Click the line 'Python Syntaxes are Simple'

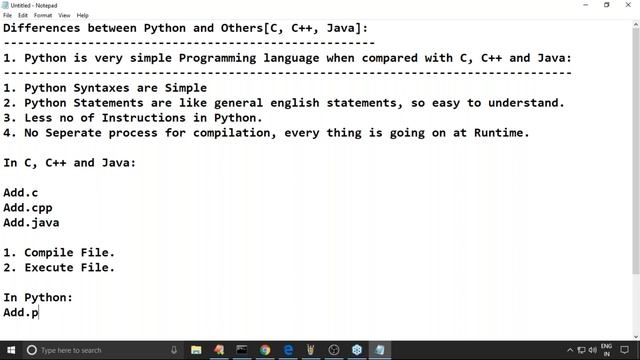[105, 88]
